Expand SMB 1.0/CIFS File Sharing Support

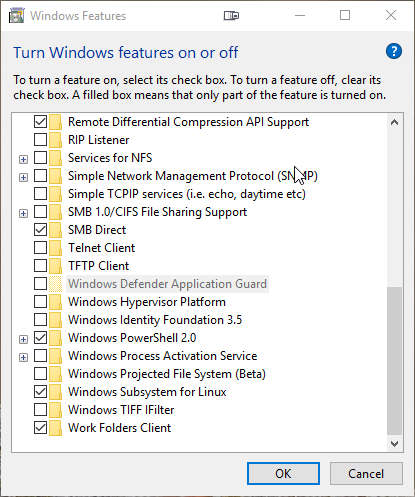23,214
